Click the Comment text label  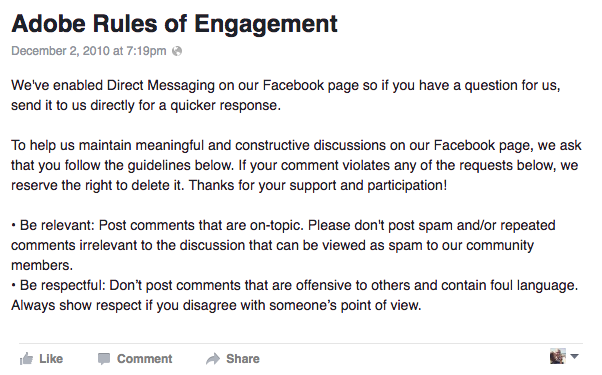[x=144, y=358]
